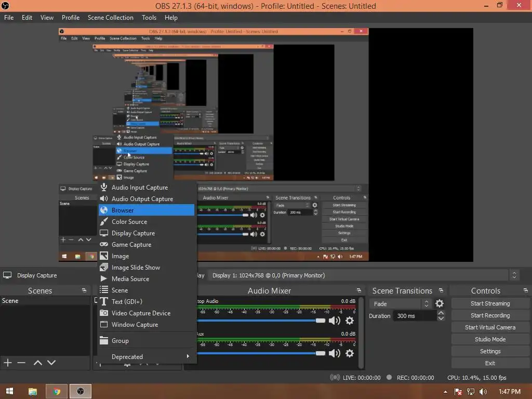The height and width of the screenshot is (399, 532).
Task: Open the network tray icon
Action: (471, 392)
